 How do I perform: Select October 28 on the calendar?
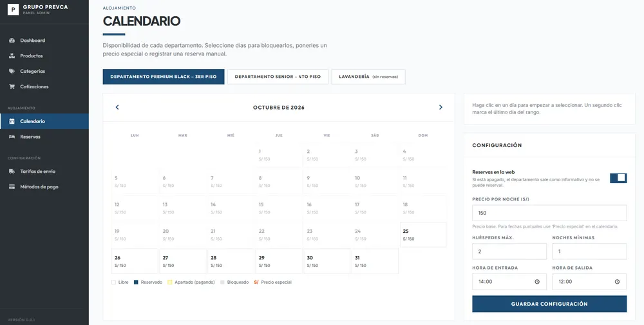click(x=231, y=261)
